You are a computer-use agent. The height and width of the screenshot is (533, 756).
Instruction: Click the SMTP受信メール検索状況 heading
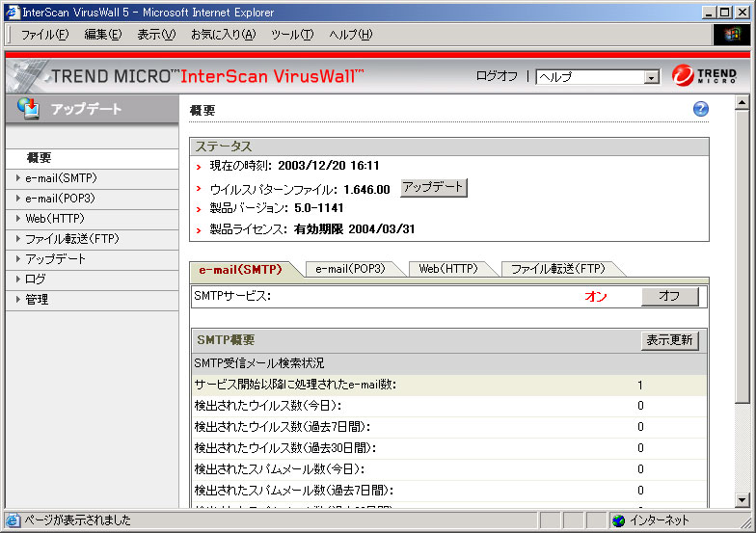pos(258,362)
